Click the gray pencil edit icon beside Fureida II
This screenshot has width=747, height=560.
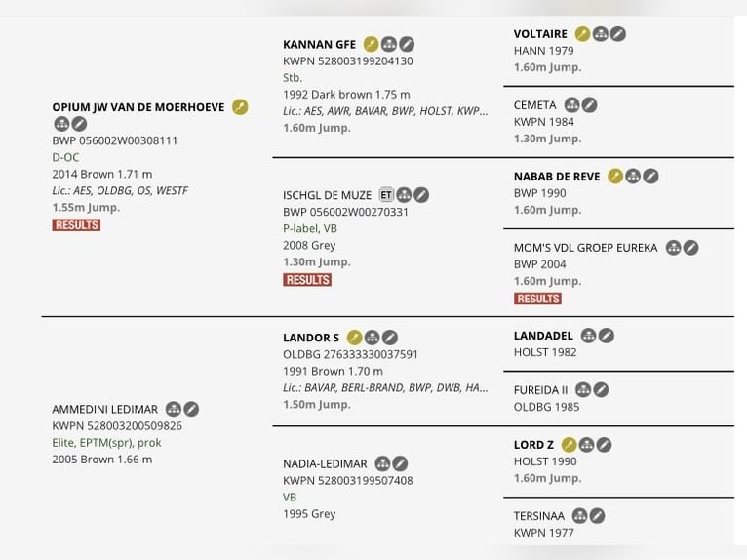click(x=601, y=390)
